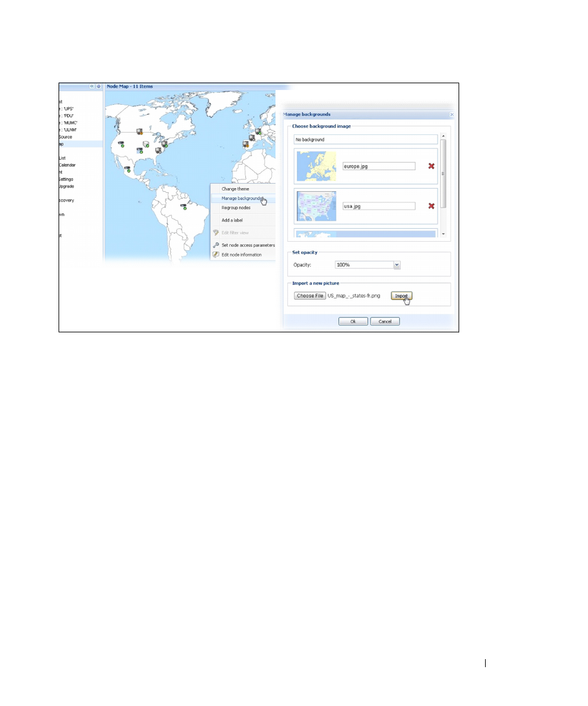Click the usa.jpg name field

tap(379, 206)
